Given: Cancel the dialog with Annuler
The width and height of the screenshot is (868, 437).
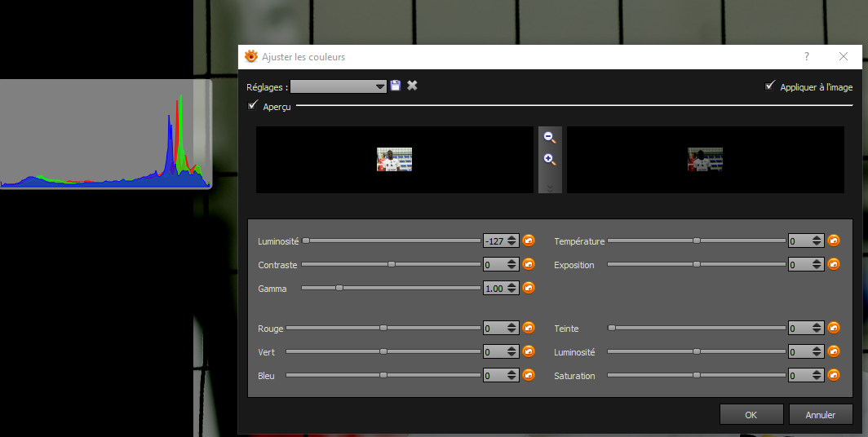Looking at the screenshot, I should click(x=821, y=414).
